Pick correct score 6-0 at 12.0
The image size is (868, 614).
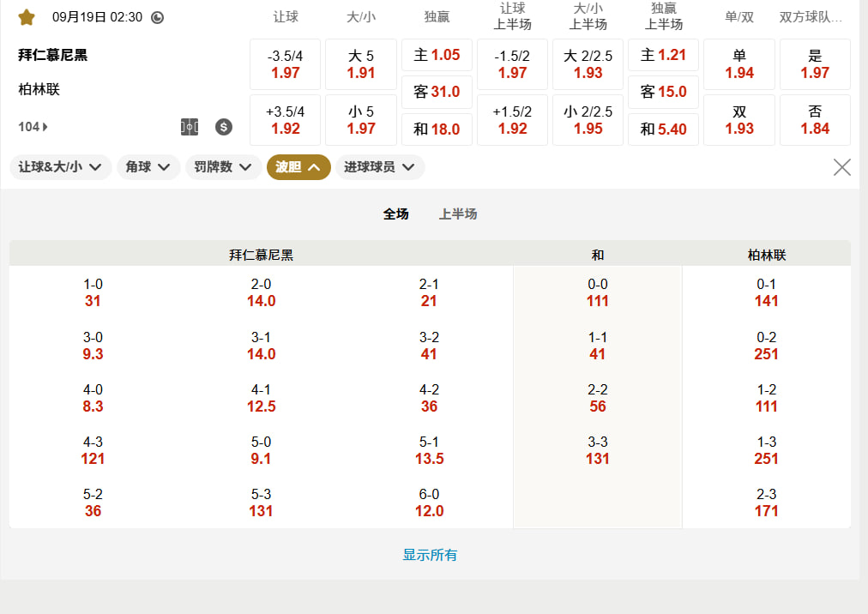(x=429, y=503)
